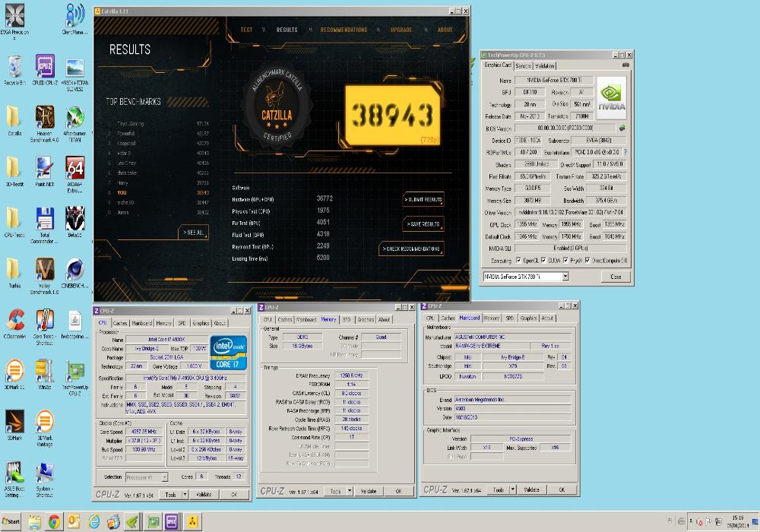Viewport: 760px width, 532px height.
Task: Click the Close button in GPU-Z
Action: point(616,277)
